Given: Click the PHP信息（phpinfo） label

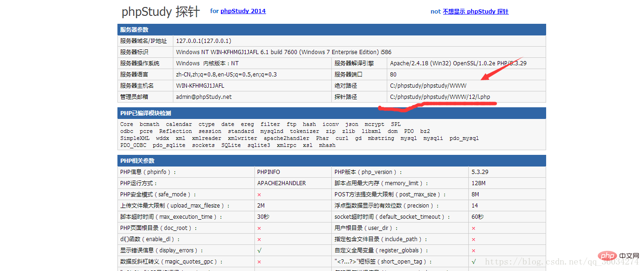Looking at the screenshot, I should pos(148,172).
